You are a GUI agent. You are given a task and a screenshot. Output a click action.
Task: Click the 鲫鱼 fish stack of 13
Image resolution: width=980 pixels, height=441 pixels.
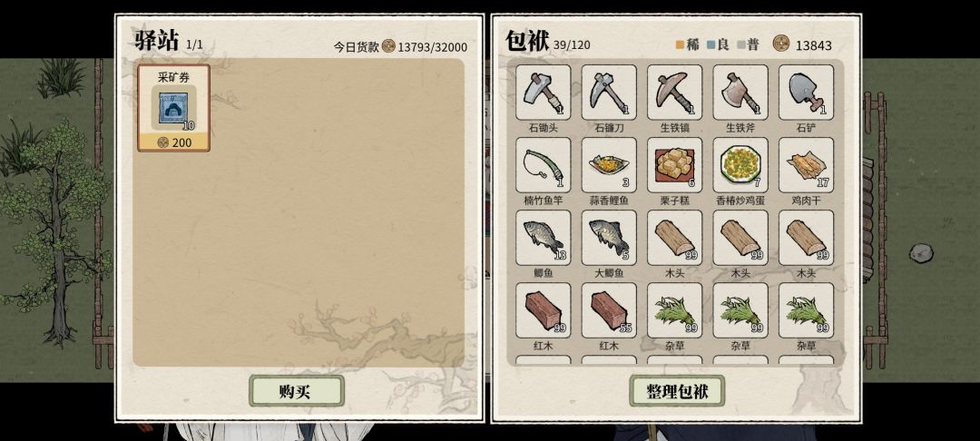(x=544, y=238)
